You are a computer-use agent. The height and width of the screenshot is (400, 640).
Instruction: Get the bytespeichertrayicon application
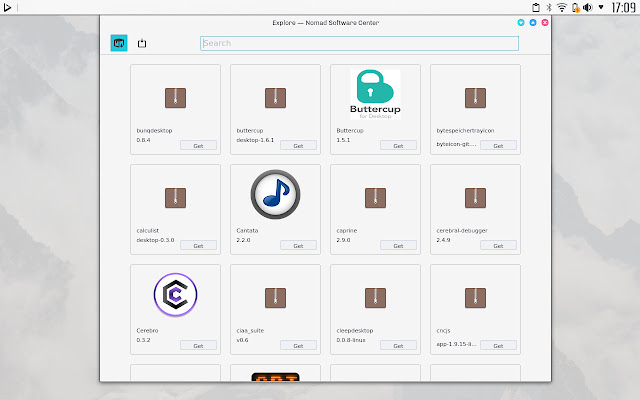(498, 145)
